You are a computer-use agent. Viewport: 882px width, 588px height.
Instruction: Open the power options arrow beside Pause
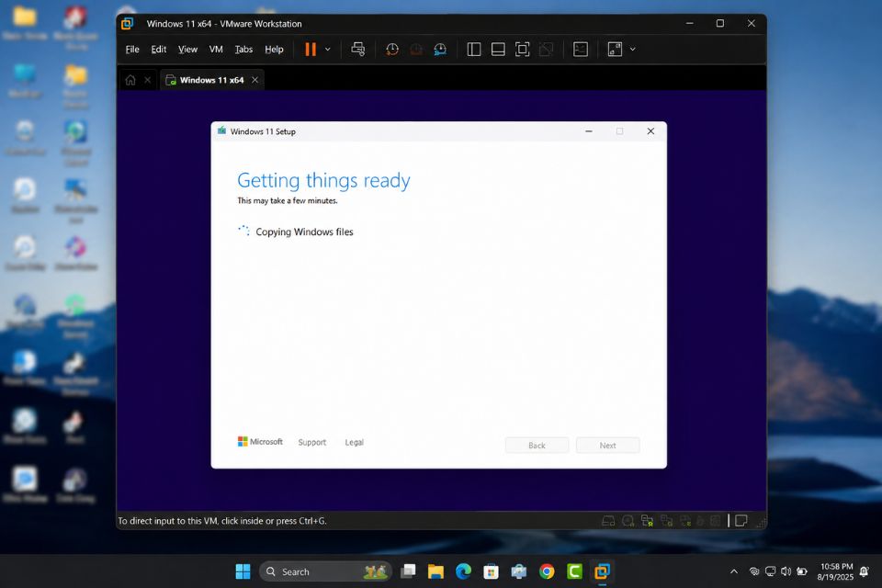coord(327,50)
